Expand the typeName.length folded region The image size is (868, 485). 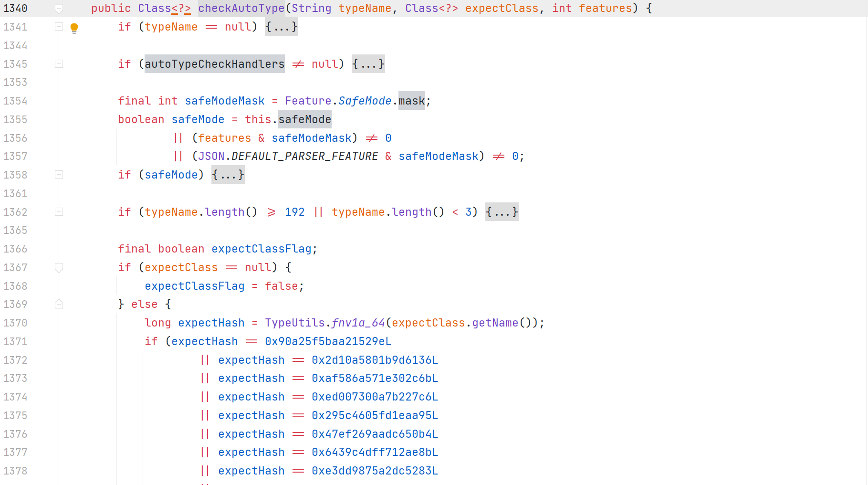point(59,212)
